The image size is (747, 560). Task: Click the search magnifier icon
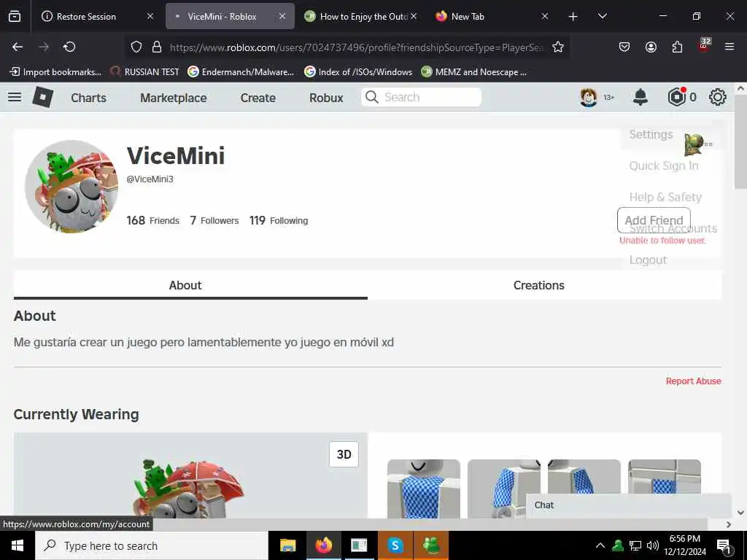371,97
